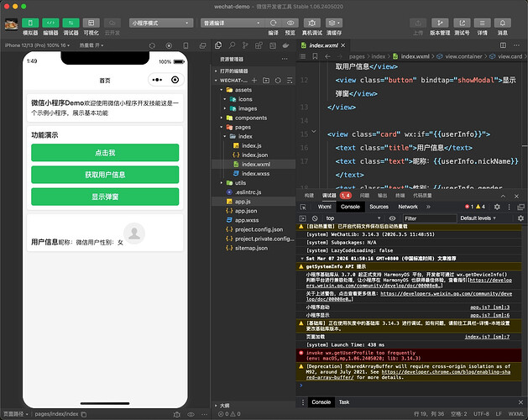Click the simulator stop record icon
The width and height of the screenshot is (528, 420).
click(x=169, y=45)
